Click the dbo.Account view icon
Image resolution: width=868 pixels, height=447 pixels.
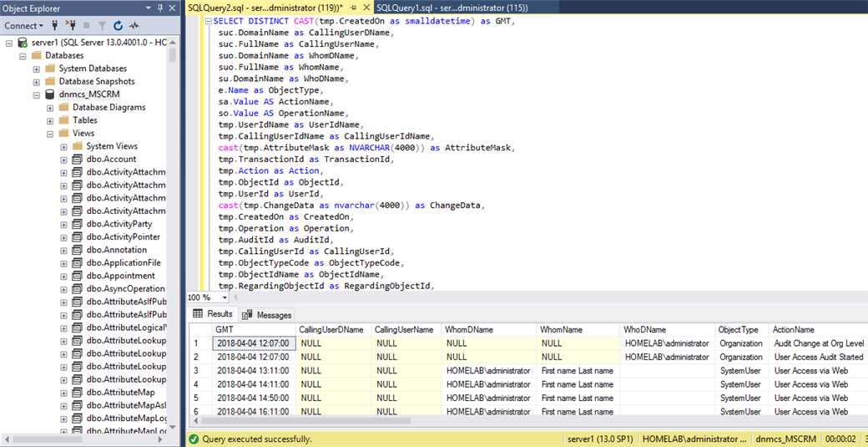pyautogui.click(x=77, y=159)
